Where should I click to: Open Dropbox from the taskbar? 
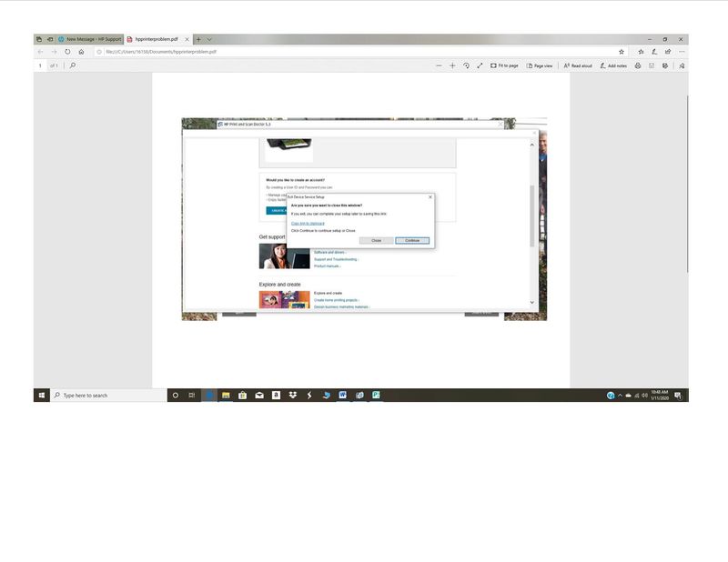coord(292,396)
